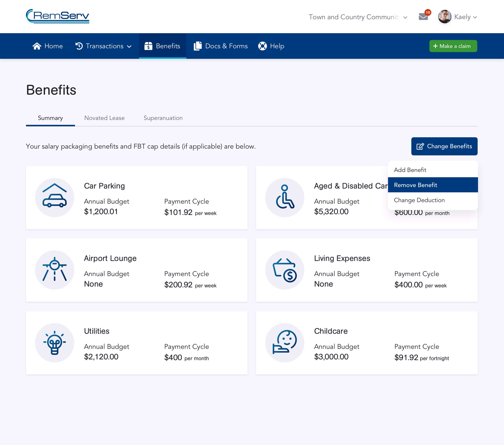Click the Make a claim button
This screenshot has height=445, width=504.
coord(453,46)
